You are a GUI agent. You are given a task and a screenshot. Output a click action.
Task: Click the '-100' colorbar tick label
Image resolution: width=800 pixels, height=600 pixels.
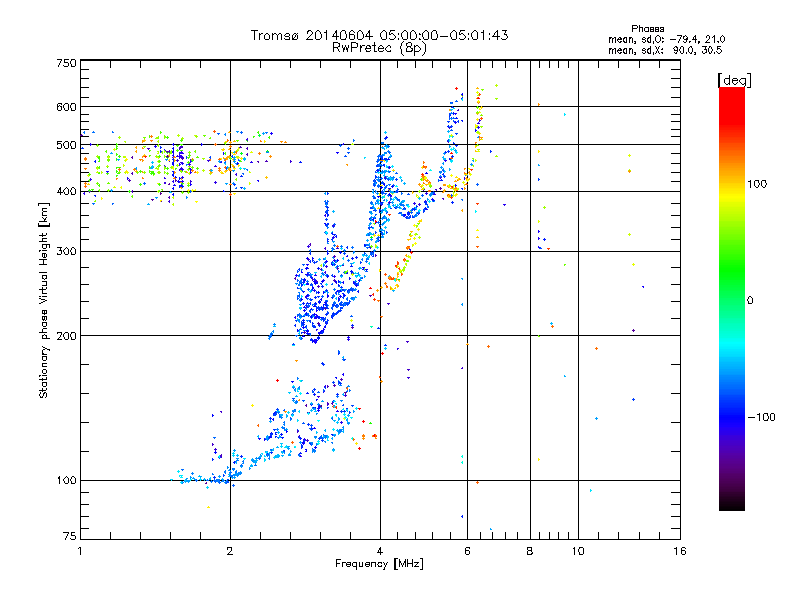click(x=761, y=417)
